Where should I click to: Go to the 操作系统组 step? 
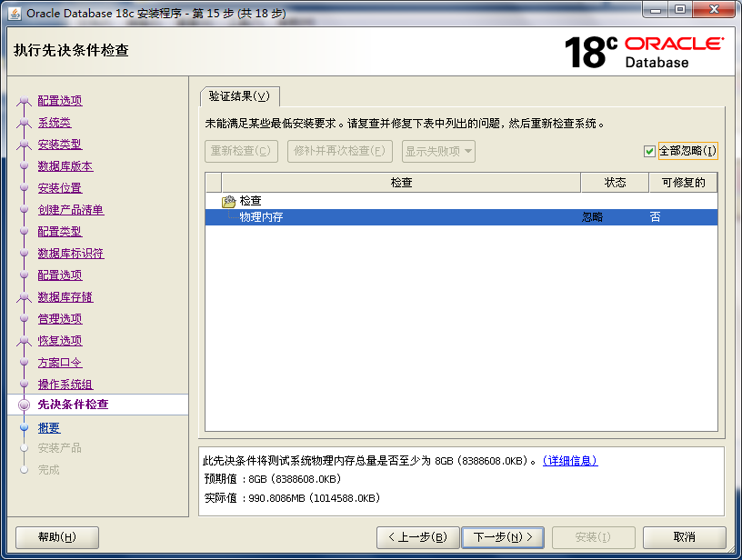65,385
